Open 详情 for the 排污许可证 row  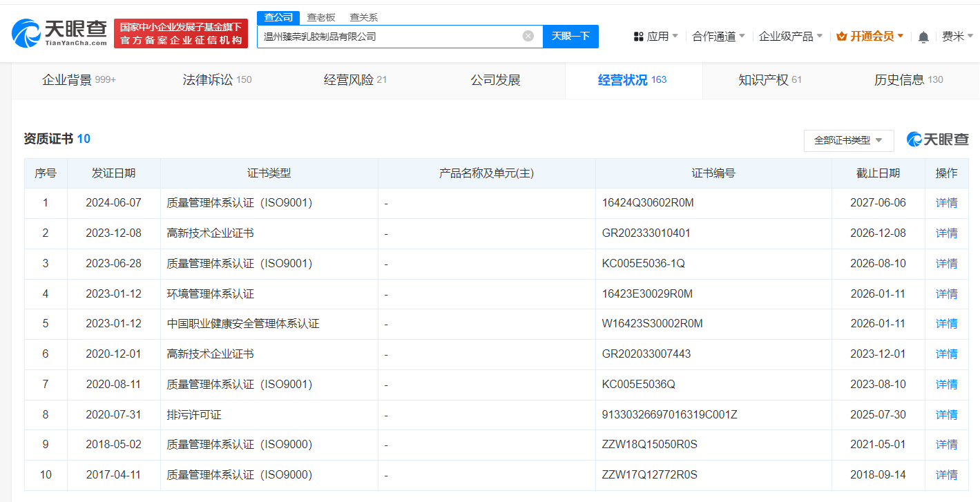click(x=946, y=415)
